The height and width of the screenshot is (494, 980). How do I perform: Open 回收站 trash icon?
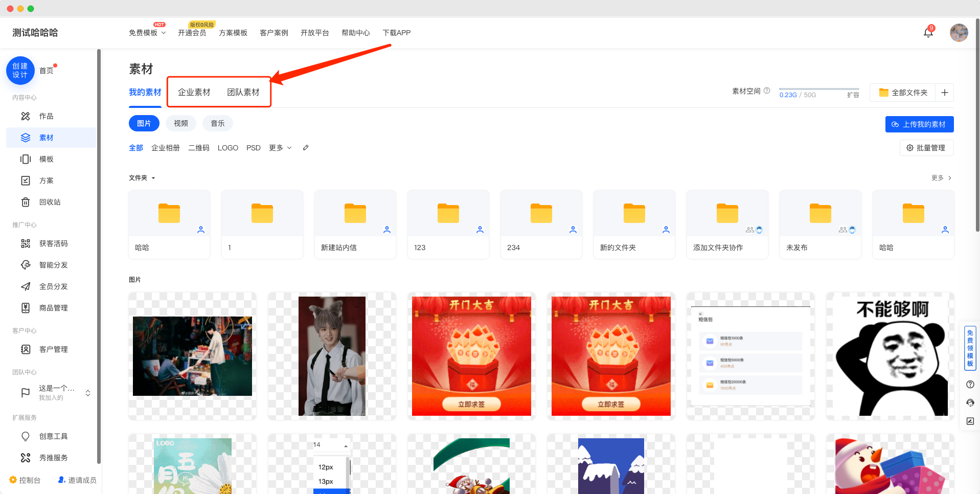tap(26, 202)
